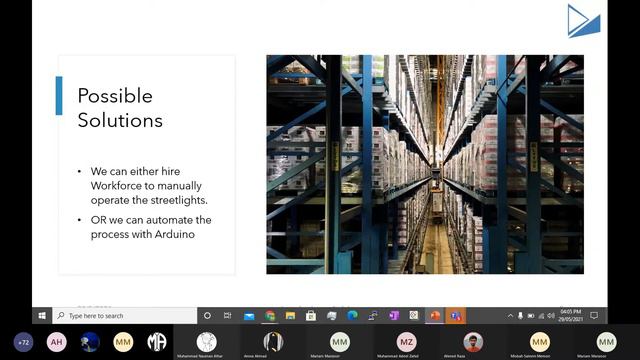This screenshot has height=360, width=640.
Task: Switch to Microsoft Teams on the taskbar
Action: (456, 316)
